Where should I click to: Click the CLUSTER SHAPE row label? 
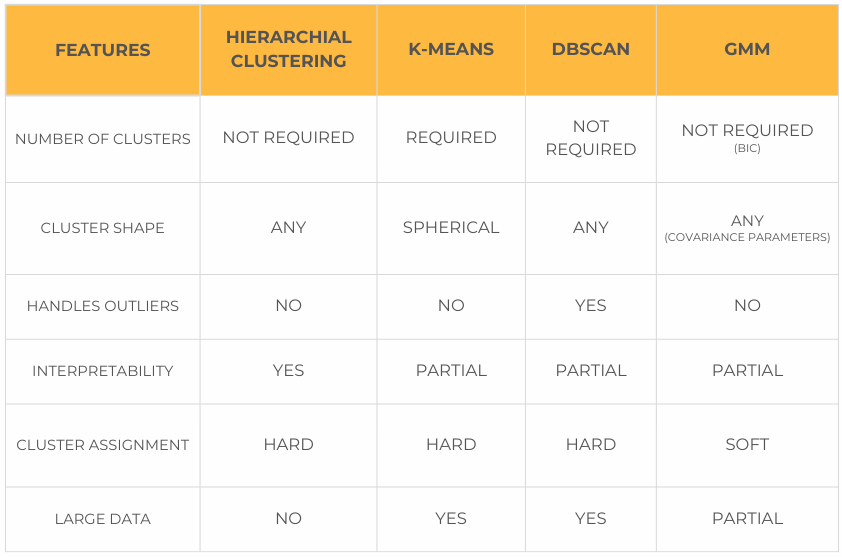point(103,228)
